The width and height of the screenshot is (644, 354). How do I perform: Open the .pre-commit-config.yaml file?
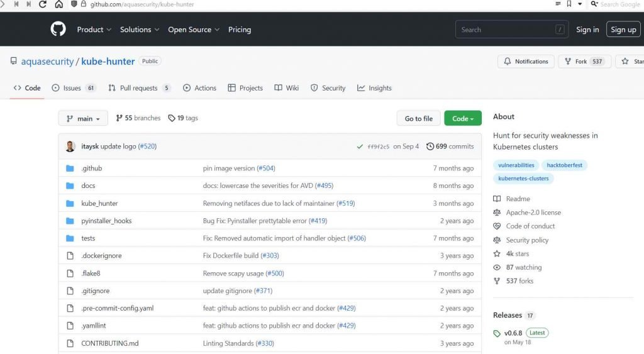click(118, 308)
